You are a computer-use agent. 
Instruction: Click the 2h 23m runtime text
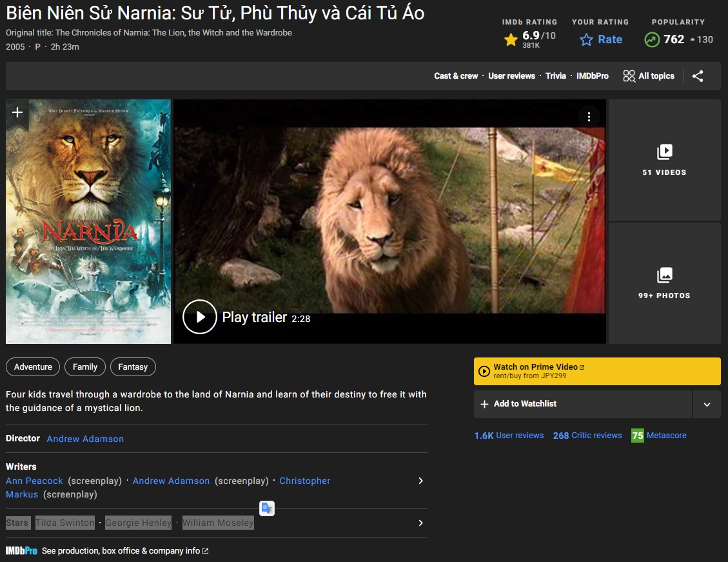pyautogui.click(x=64, y=47)
